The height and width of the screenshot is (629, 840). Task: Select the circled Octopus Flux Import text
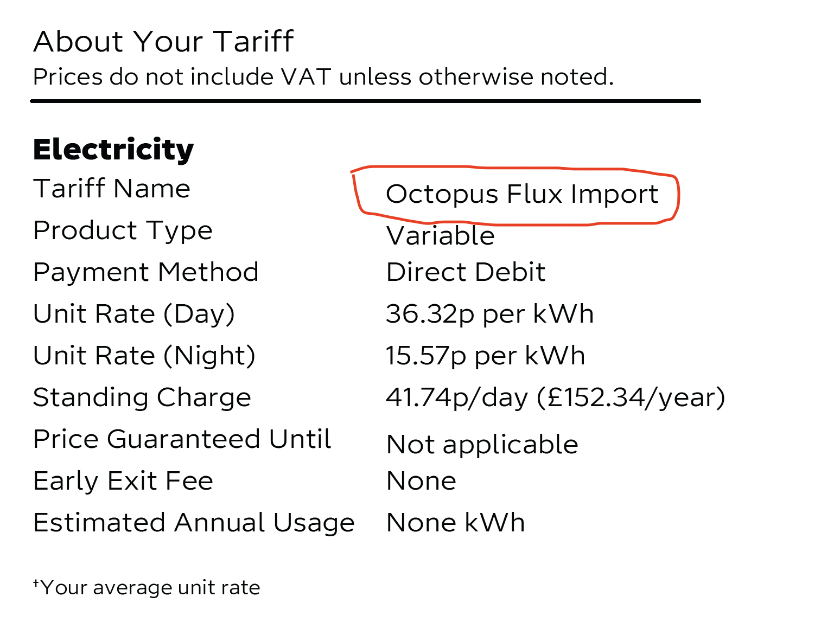click(522, 194)
